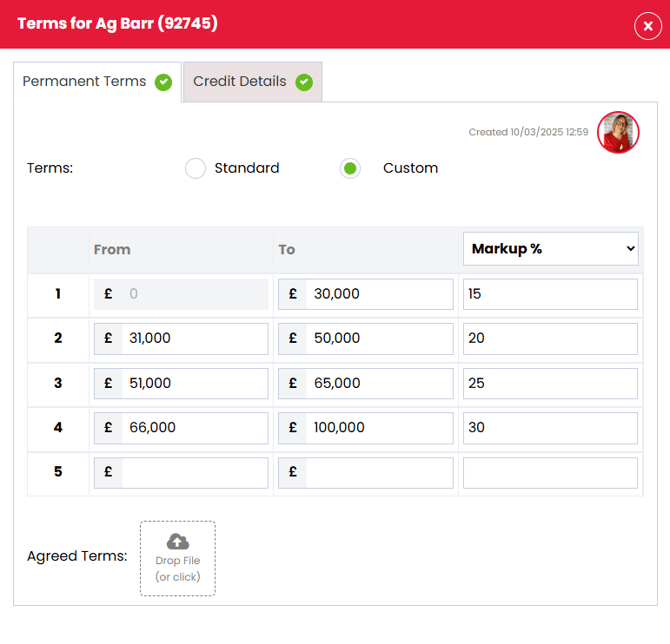Click the cloud upload icon for Agreed Terms
Viewport: 670px width, 644px height.
178,541
